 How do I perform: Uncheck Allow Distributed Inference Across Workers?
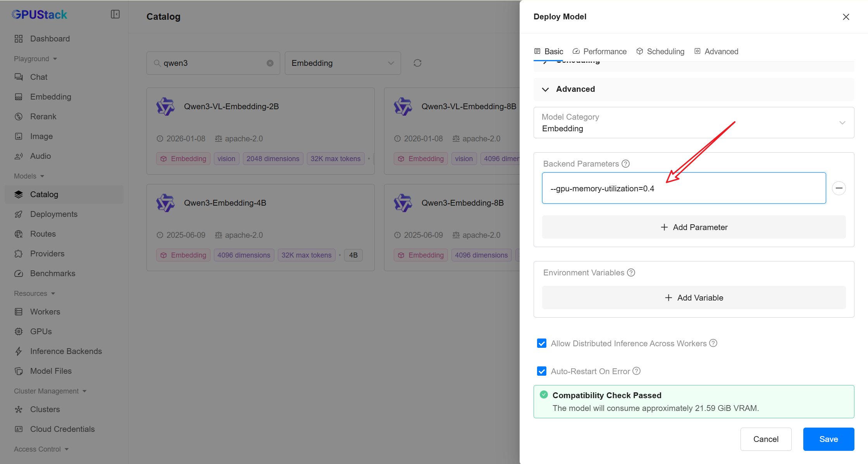542,344
